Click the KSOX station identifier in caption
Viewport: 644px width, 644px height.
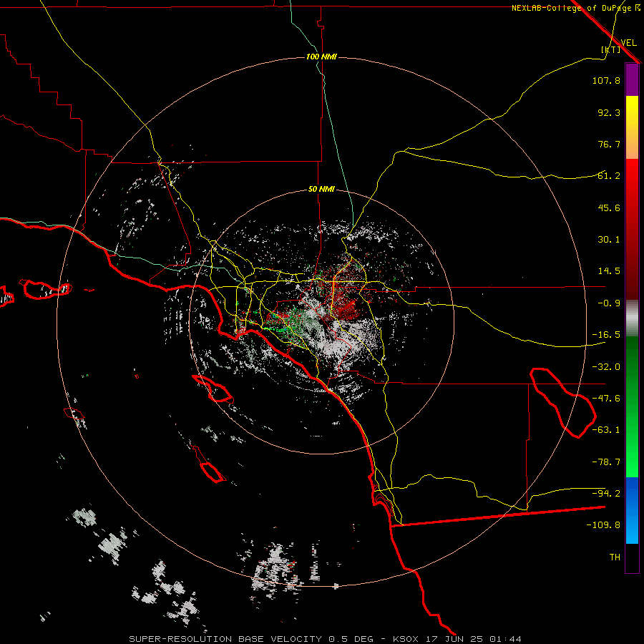pos(406,639)
